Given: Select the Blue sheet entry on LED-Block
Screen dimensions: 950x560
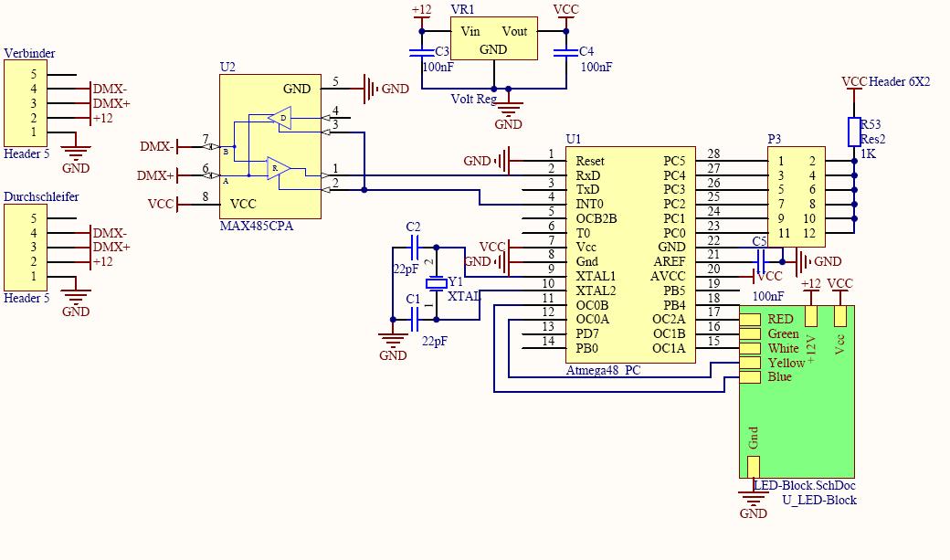Looking at the screenshot, I should (x=750, y=377).
